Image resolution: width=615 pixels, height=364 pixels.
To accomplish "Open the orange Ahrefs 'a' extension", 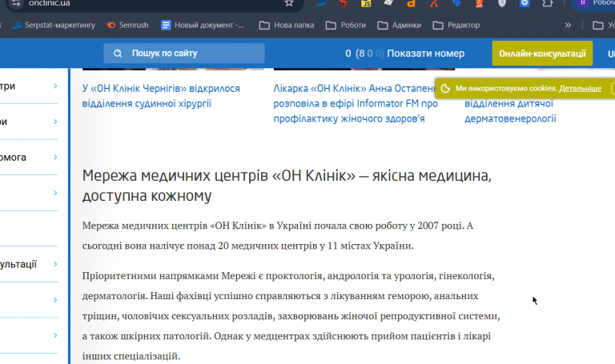I will (x=411, y=3).
